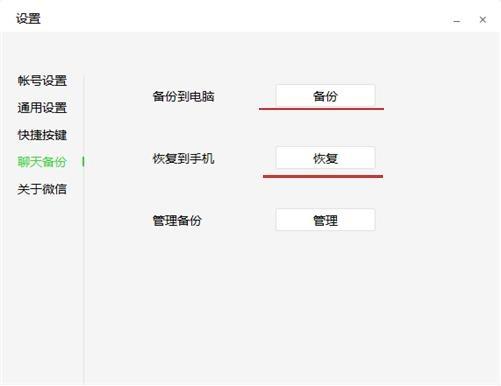
Task: Click the 恢复 button
Action: [325, 158]
